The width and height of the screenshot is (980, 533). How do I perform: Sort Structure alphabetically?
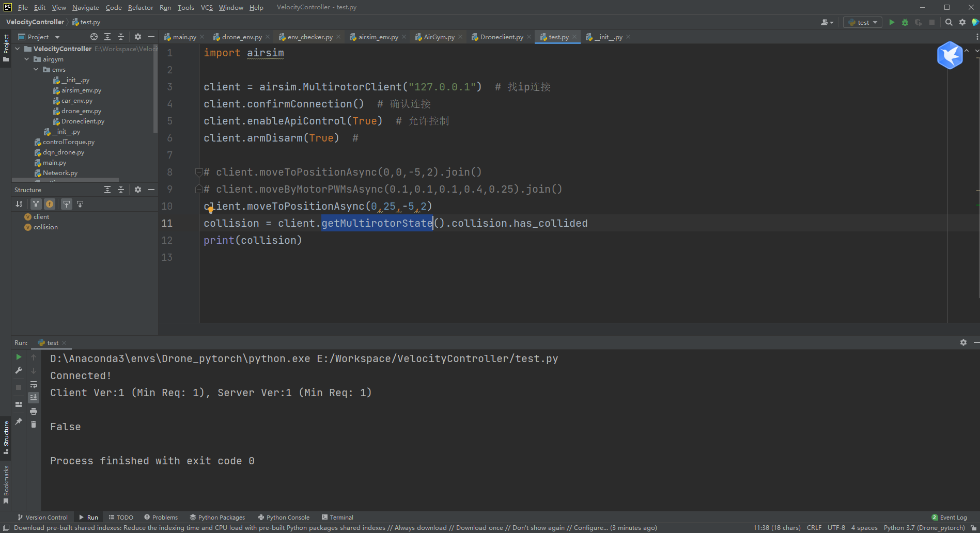(x=19, y=204)
